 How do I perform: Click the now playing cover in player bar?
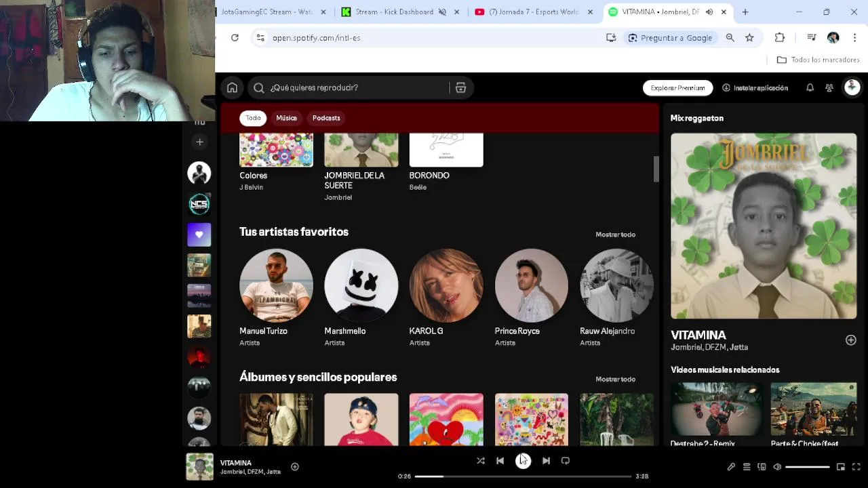pos(199,467)
